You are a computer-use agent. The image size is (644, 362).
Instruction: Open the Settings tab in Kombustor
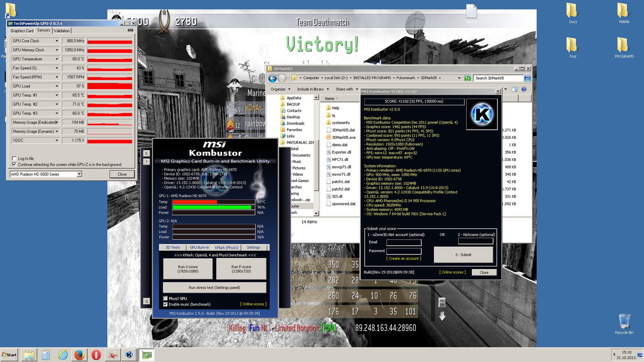click(x=253, y=248)
